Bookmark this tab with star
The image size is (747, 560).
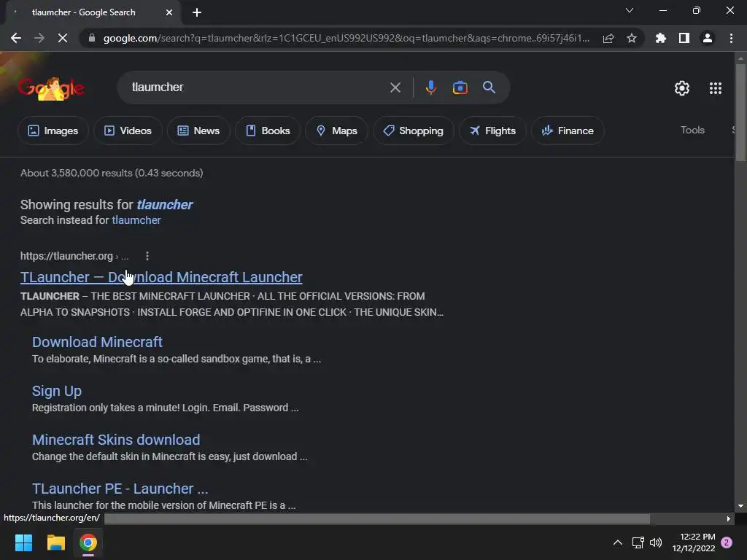coord(632,38)
